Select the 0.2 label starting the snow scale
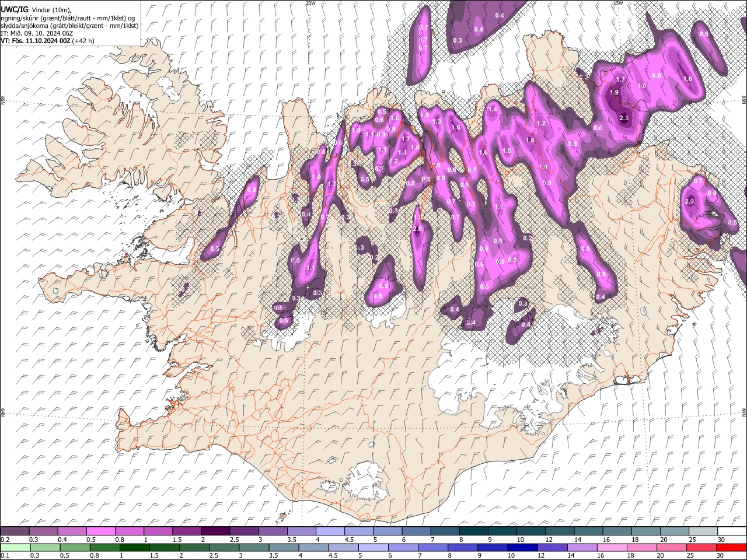Image resolution: width=747 pixels, height=560 pixels. 5,540
